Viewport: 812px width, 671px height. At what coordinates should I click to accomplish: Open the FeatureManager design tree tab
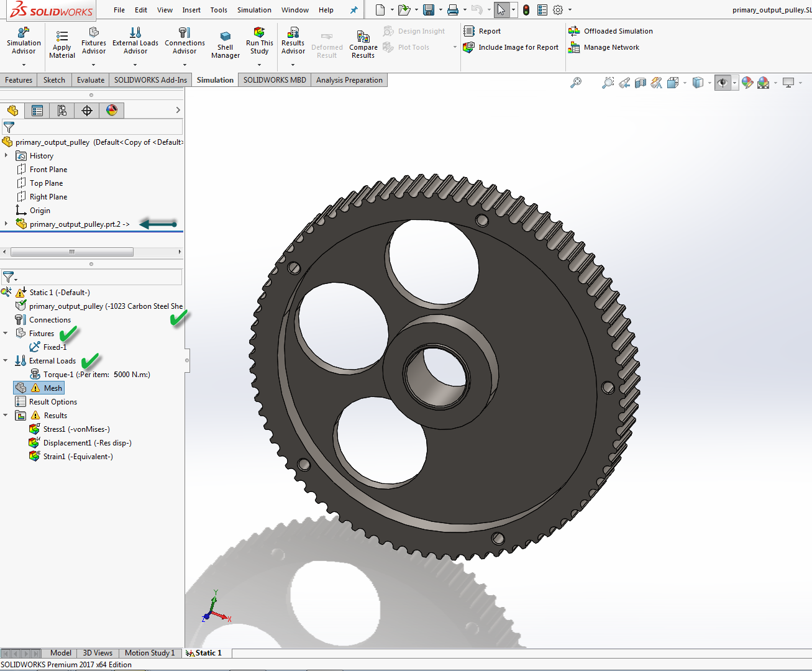point(12,111)
